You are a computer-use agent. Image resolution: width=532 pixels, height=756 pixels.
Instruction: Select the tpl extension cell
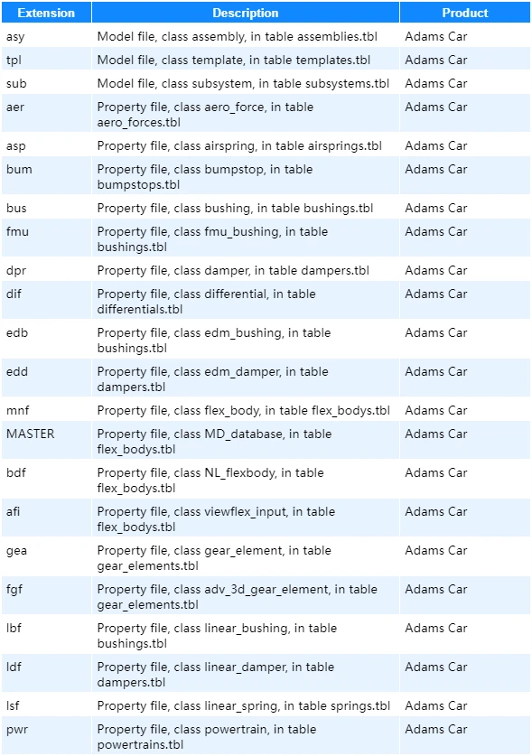point(46,60)
